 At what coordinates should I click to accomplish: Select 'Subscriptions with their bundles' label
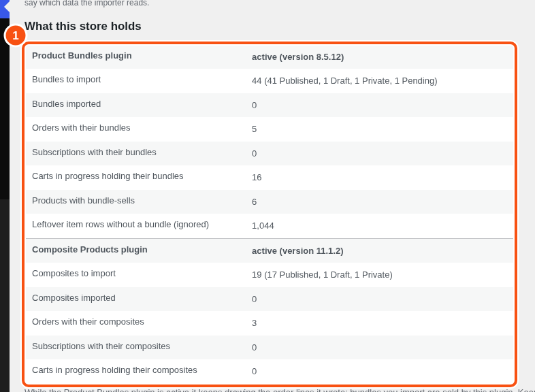(x=94, y=152)
